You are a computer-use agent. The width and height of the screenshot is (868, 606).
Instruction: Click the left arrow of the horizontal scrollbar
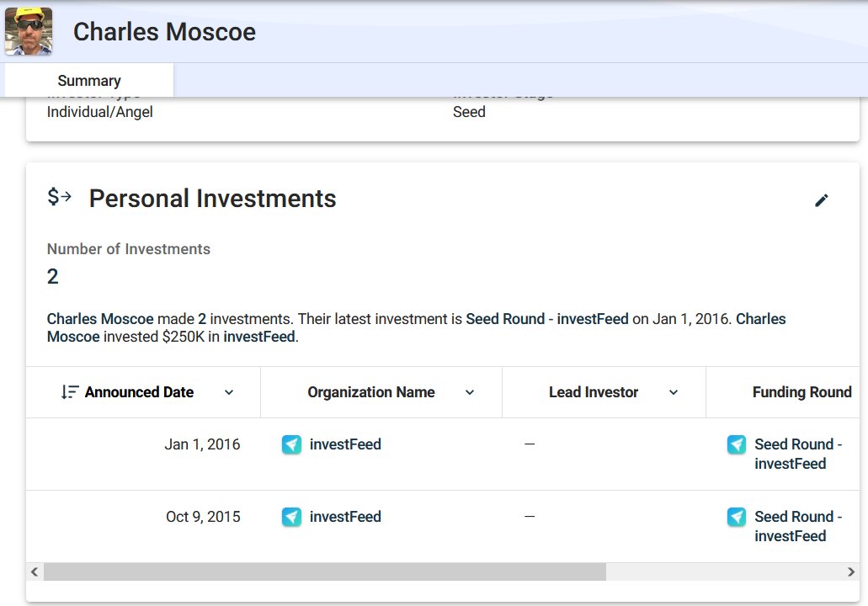[35, 571]
